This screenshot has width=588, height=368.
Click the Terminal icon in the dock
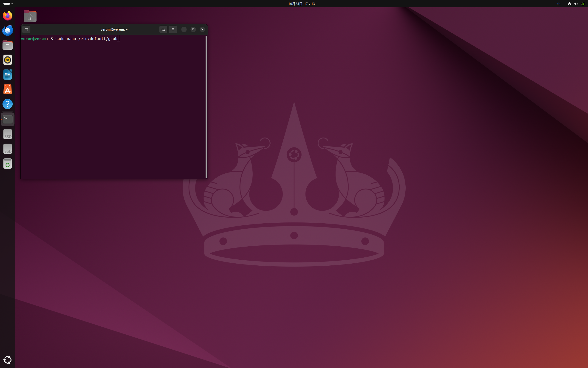pos(8,119)
